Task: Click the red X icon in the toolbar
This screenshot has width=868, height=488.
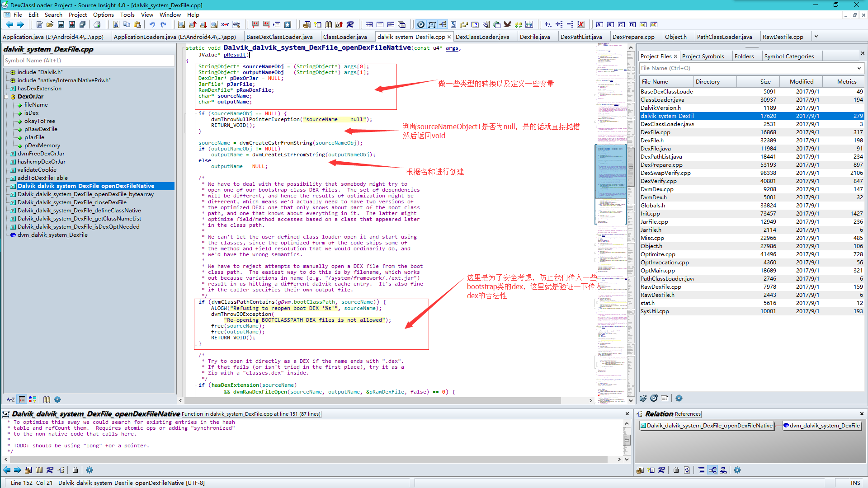Action: click(x=581, y=25)
